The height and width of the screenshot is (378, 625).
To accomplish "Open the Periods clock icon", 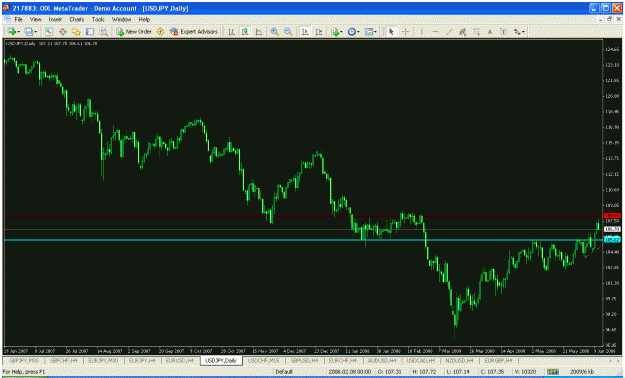I will pos(352,32).
